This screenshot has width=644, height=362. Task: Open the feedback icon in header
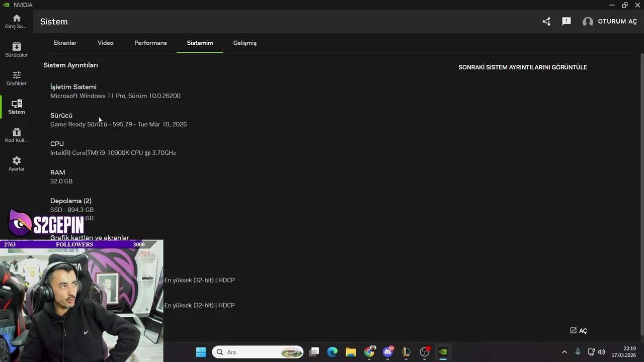click(x=567, y=22)
